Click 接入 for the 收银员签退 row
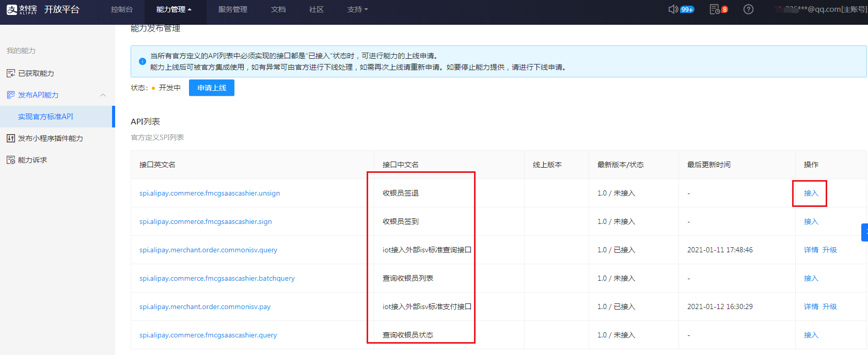868x355 pixels. point(811,193)
